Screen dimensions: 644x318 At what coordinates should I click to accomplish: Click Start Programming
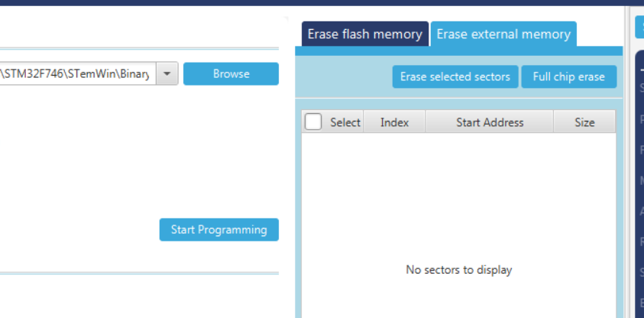coord(218,229)
